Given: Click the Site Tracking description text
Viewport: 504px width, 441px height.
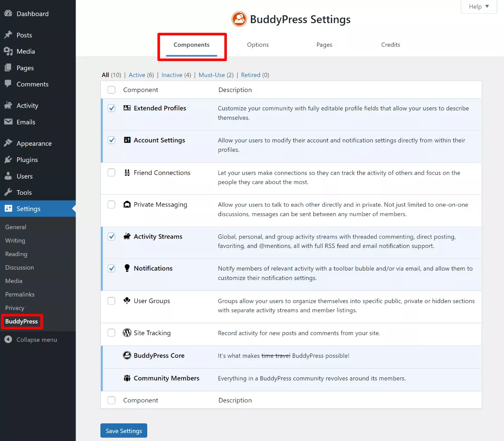Looking at the screenshot, I should 299,333.
